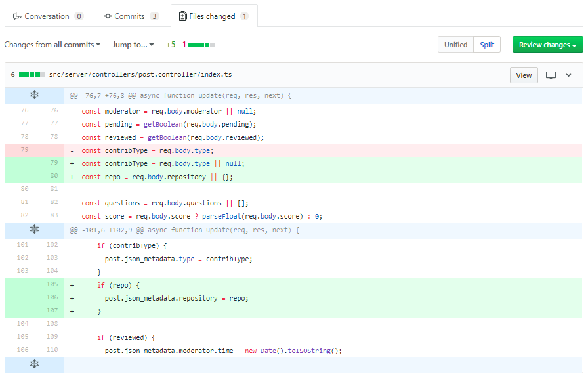
Task: Open the Commits tab
Action: [x=131, y=16]
